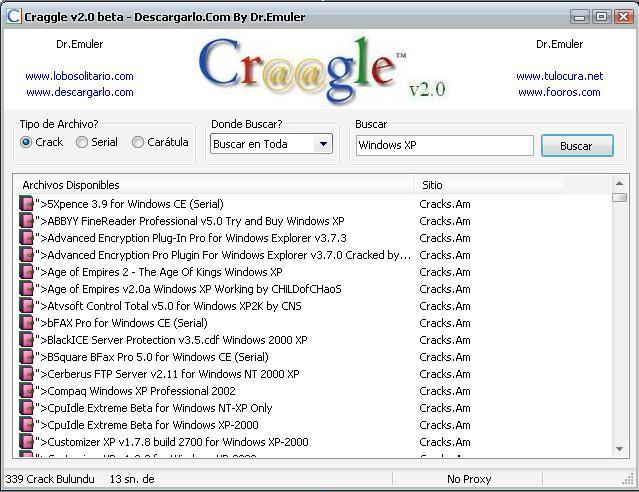The width and height of the screenshot is (639, 492).
Task: Click 'No Proxy' status bar panel
Action: [469, 479]
